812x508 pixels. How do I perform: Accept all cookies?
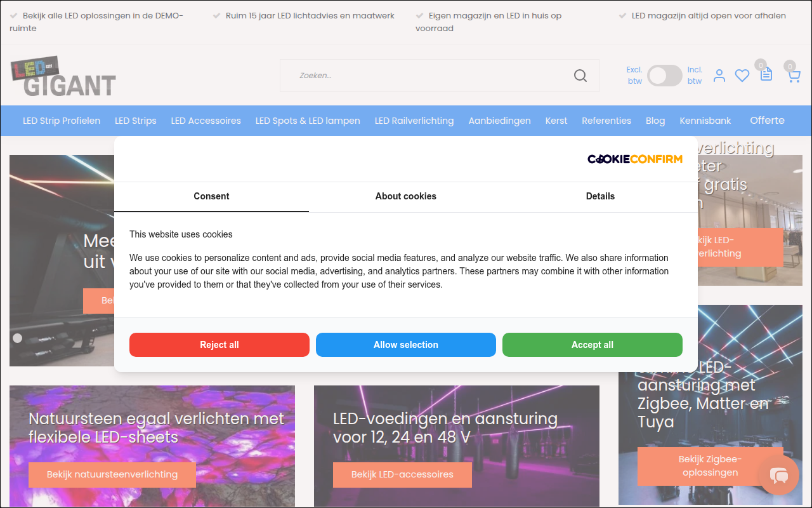point(593,345)
